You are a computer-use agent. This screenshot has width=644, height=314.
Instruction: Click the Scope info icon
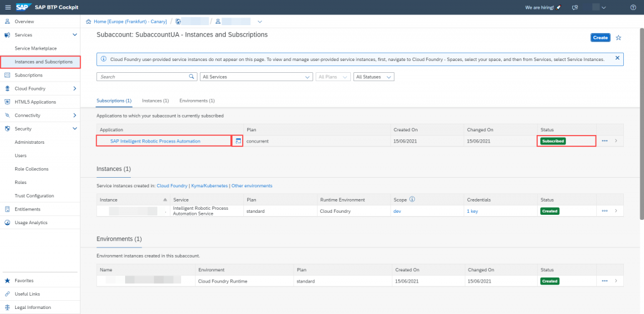tap(412, 199)
